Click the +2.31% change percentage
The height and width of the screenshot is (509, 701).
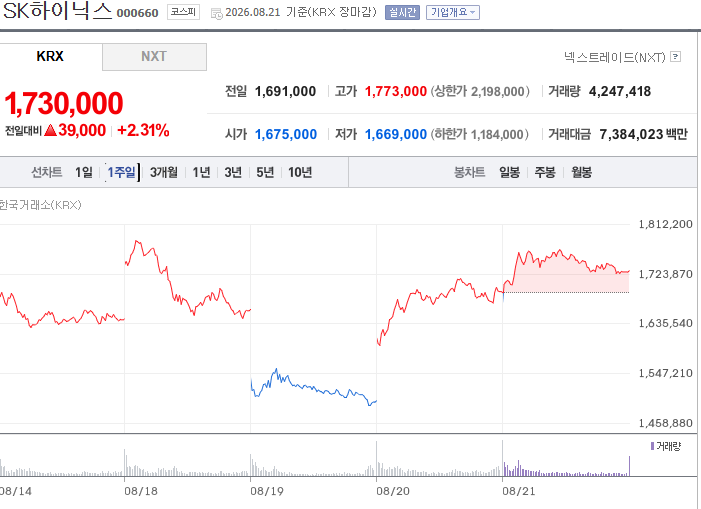(x=143, y=130)
